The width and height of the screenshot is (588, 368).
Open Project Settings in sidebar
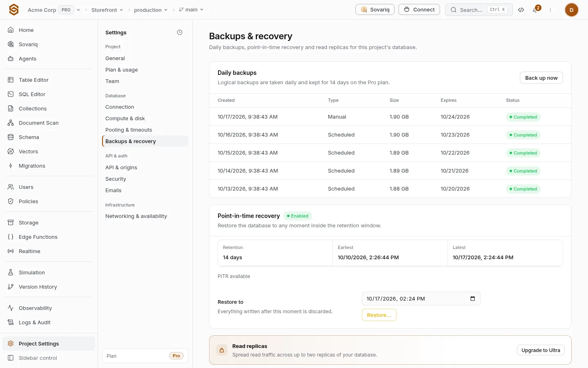(49, 343)
